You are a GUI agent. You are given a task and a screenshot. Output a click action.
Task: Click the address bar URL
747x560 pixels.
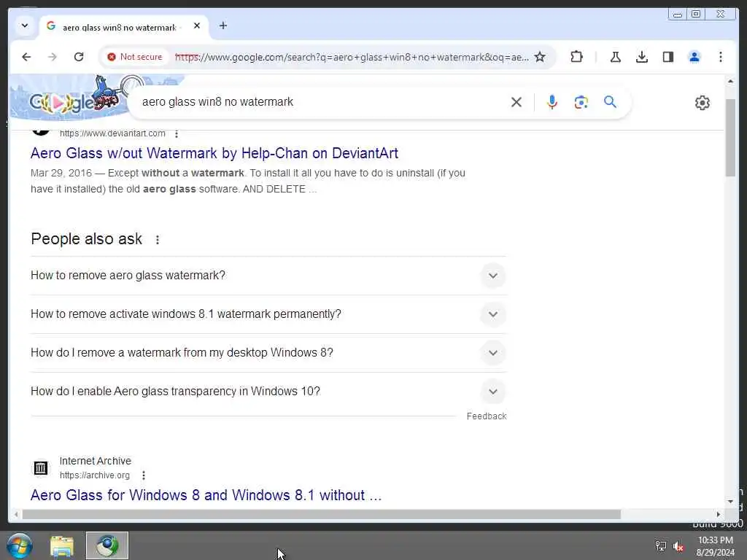coord(352,57)
